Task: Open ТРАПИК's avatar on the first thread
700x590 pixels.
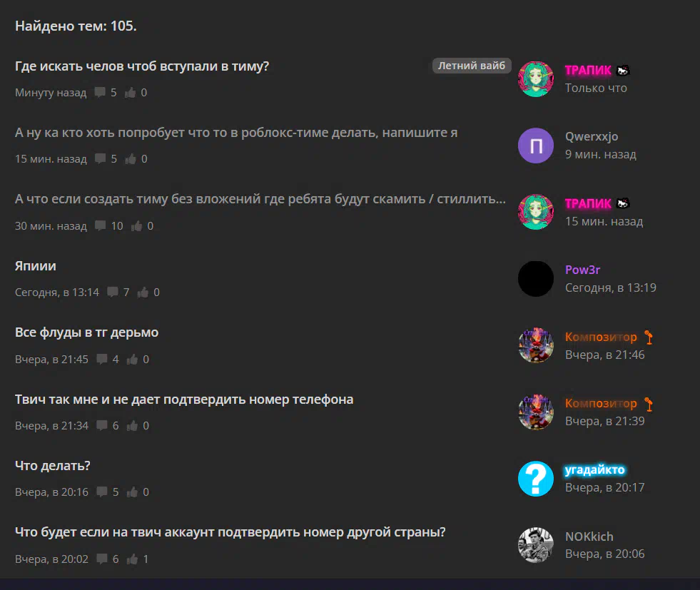Action: (x=536, y=79)
